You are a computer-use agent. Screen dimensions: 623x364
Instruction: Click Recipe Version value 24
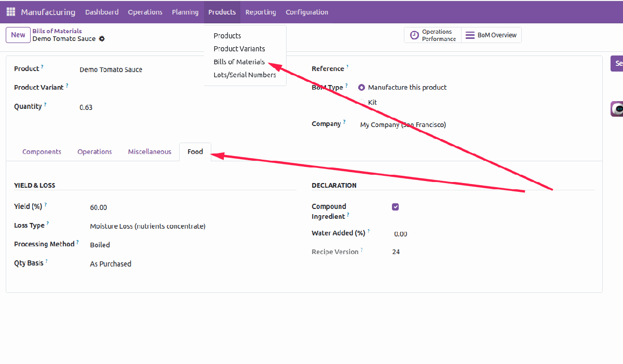coord(396,252)
